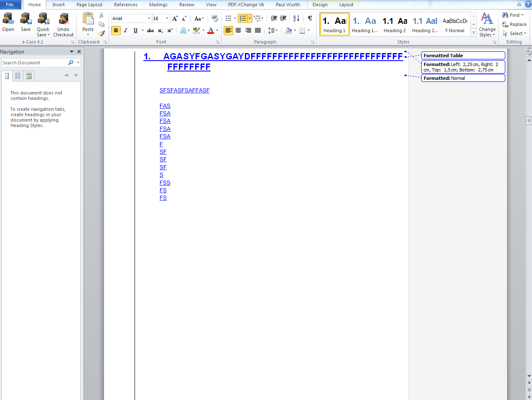Click the search magnifier in Navigation pane
532x400 pixels.
[71, 63]
